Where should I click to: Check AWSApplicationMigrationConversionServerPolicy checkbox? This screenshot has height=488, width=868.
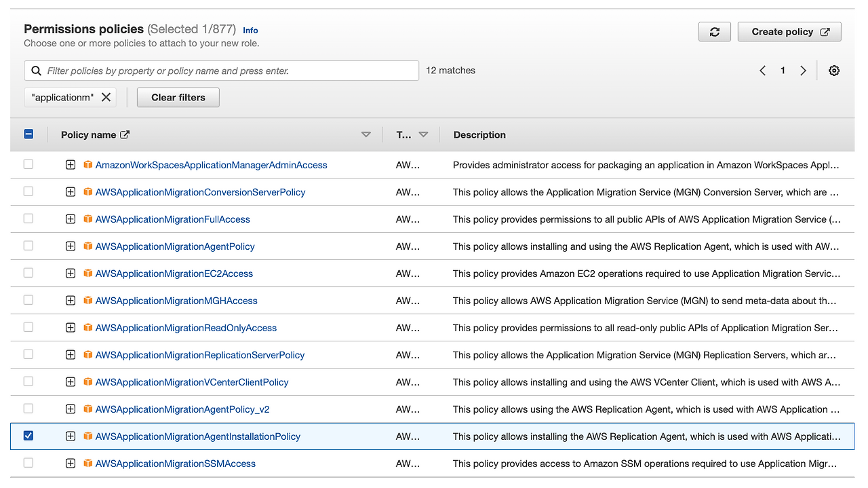pos(28,191)
